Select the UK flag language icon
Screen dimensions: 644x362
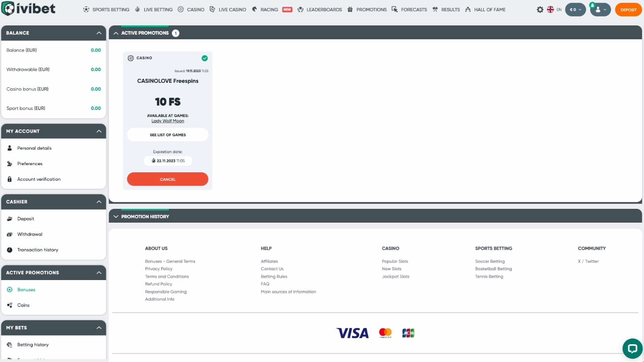[551, 9]
